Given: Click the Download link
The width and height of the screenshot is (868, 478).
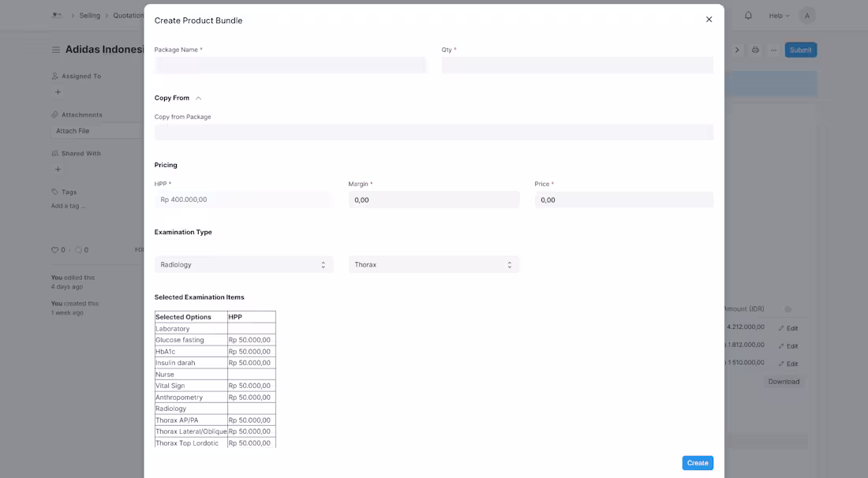Looking at the screenshot, I should pyautogui.click(x=784, y=381).
